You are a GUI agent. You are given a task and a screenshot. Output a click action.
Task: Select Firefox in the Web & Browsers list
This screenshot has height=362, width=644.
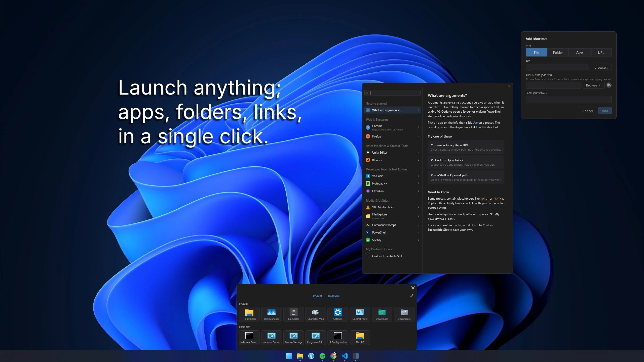coord(392,137)
